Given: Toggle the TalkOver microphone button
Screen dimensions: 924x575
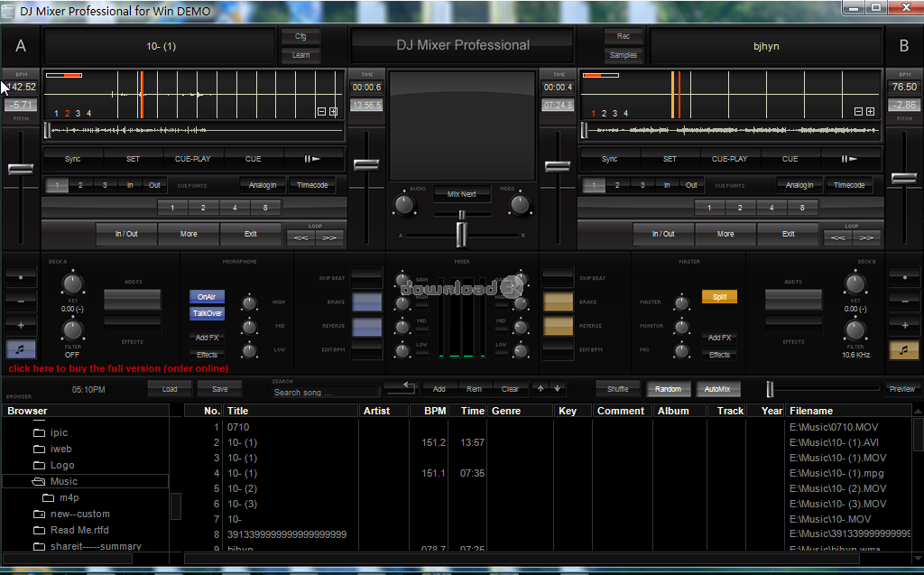Looking at the screenshot, I should (207, 313).
